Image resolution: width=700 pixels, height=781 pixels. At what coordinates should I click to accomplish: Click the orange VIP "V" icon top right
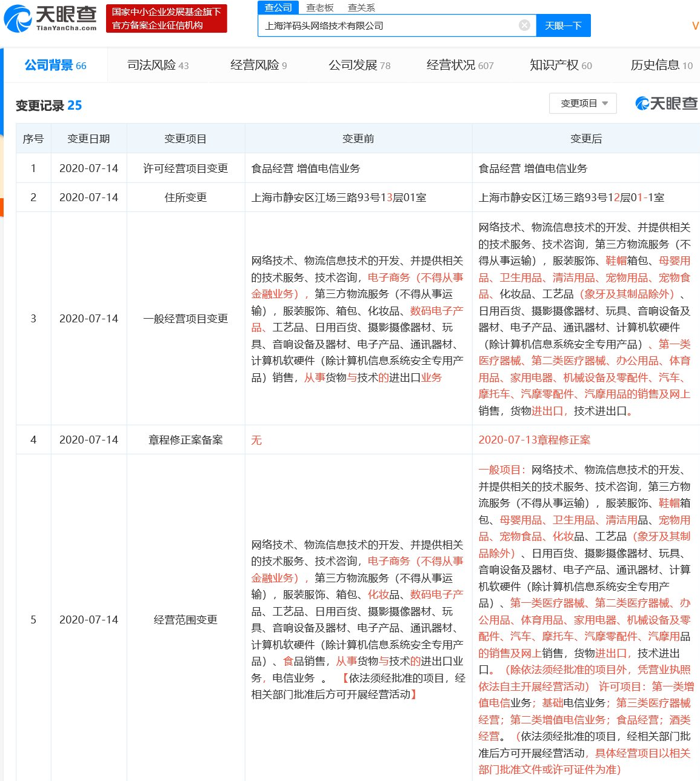695,25
